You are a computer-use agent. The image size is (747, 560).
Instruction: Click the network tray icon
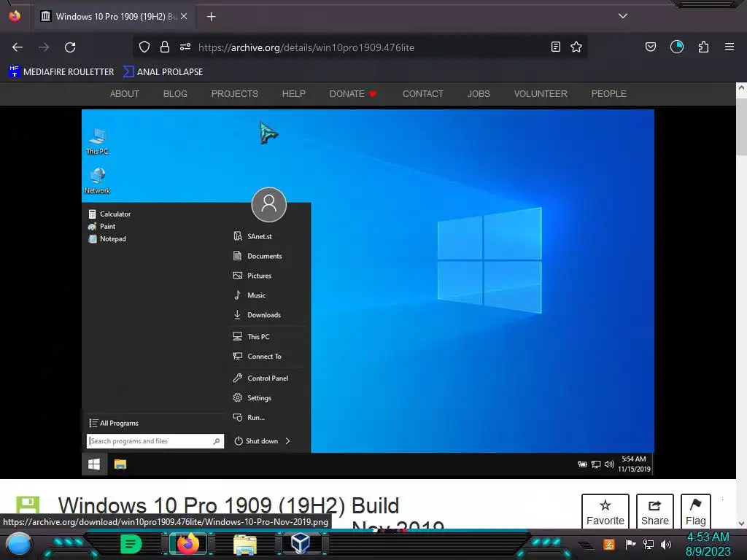click(x=648, y=544)
